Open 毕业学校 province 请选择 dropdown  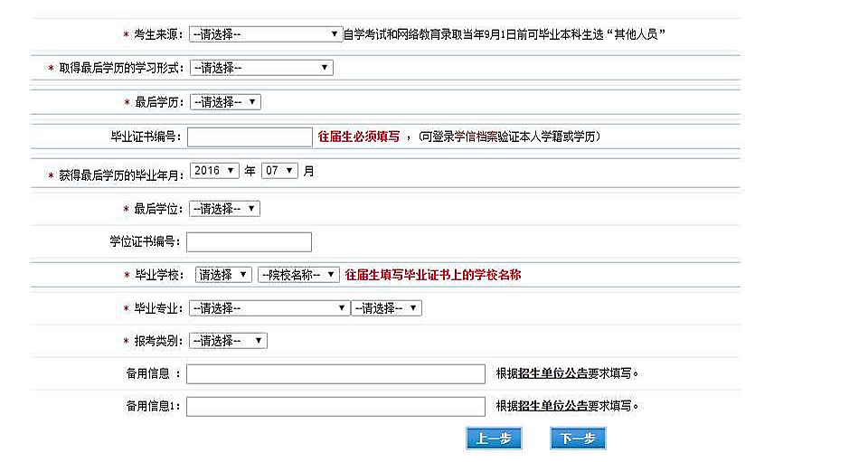point(223,275)
